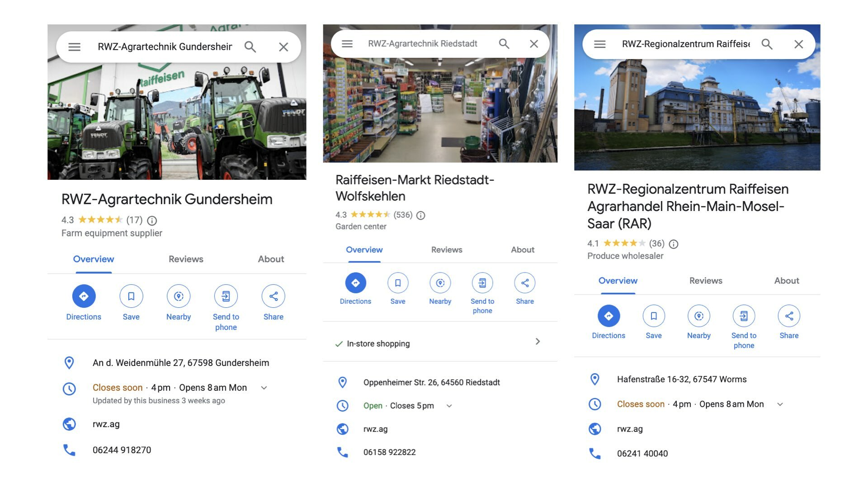Share the Riedstadt-Wolfskehlen garden center
The height and width of the screenshot is (488, 868).
(524, 283)
